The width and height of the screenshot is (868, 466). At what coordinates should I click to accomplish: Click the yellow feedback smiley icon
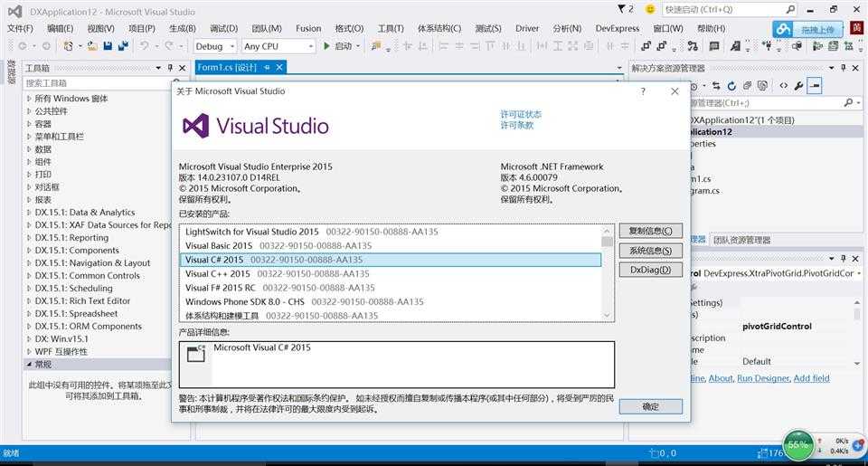[x=650, y=9]
